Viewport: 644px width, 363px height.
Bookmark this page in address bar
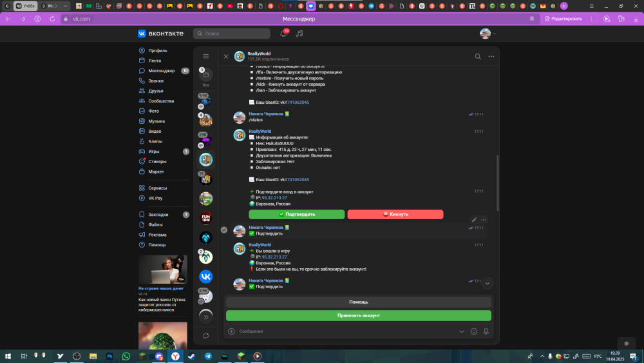click(532, 19)
